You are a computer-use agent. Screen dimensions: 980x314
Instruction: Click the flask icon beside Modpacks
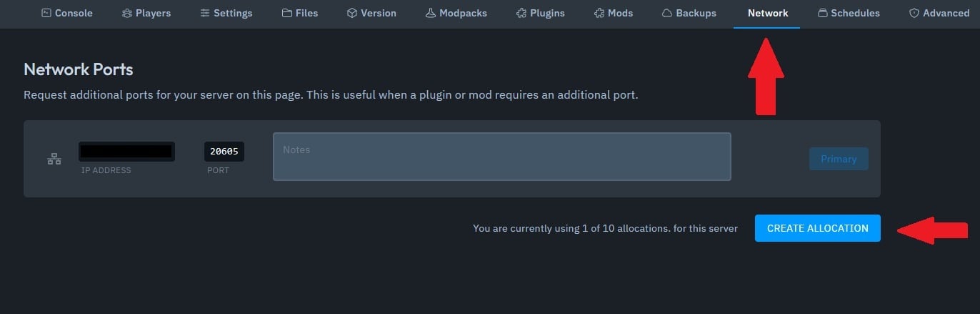(430, 13)
